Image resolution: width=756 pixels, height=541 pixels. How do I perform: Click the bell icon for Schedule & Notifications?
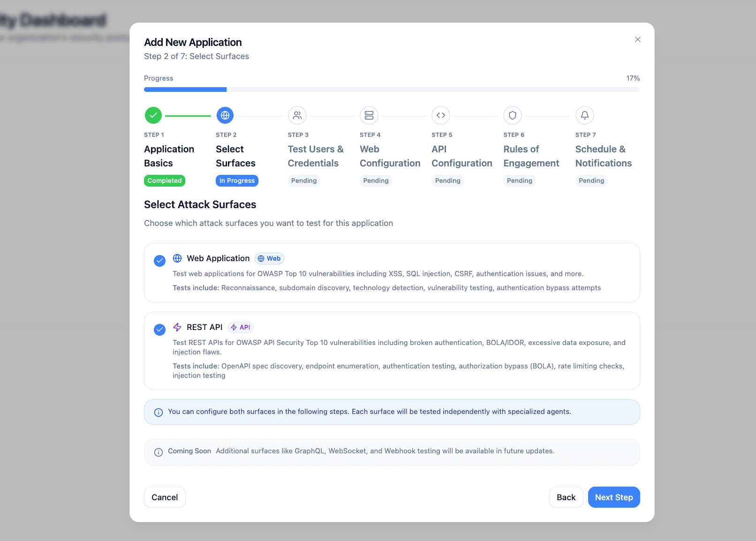tap(585, 115)
